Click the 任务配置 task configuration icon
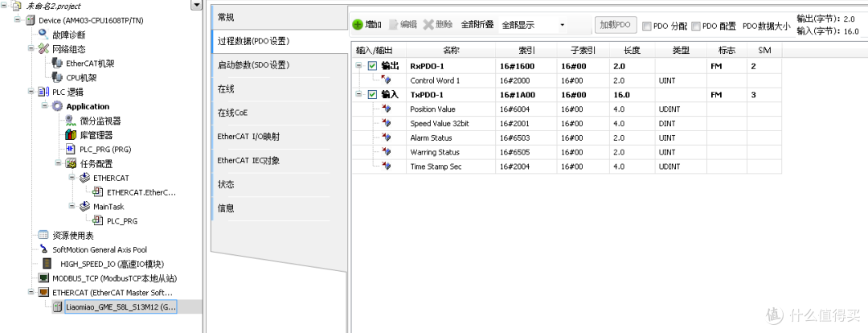Image resolution: width=868 pixels, height=333 pixels. click(70, 163)
